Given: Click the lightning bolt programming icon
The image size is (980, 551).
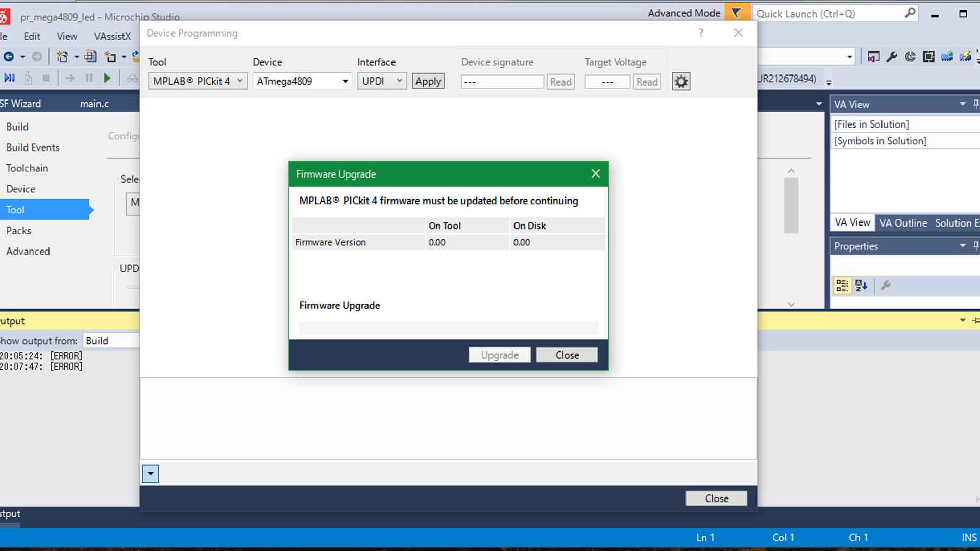Looking at the screenshot, I should click(965, 57).
